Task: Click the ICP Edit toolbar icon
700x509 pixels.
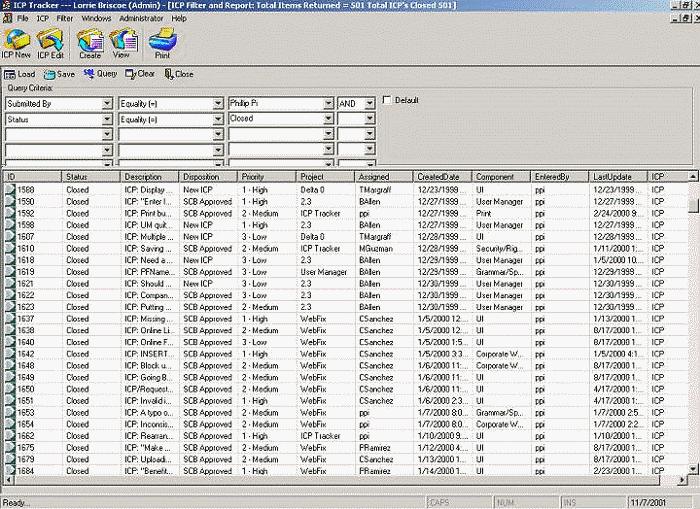Action: point(51,44)
